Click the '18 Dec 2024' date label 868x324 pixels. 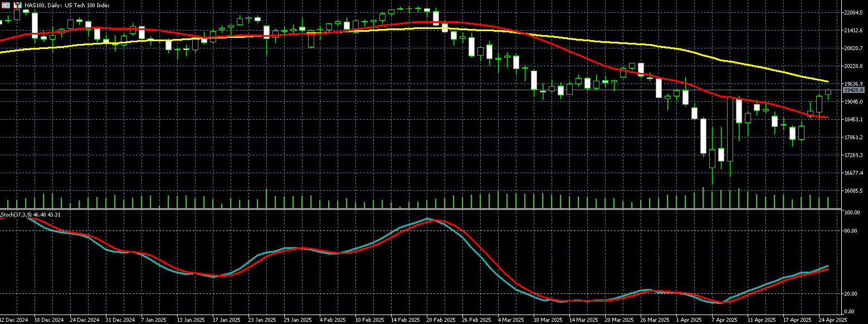coord(49,321)
